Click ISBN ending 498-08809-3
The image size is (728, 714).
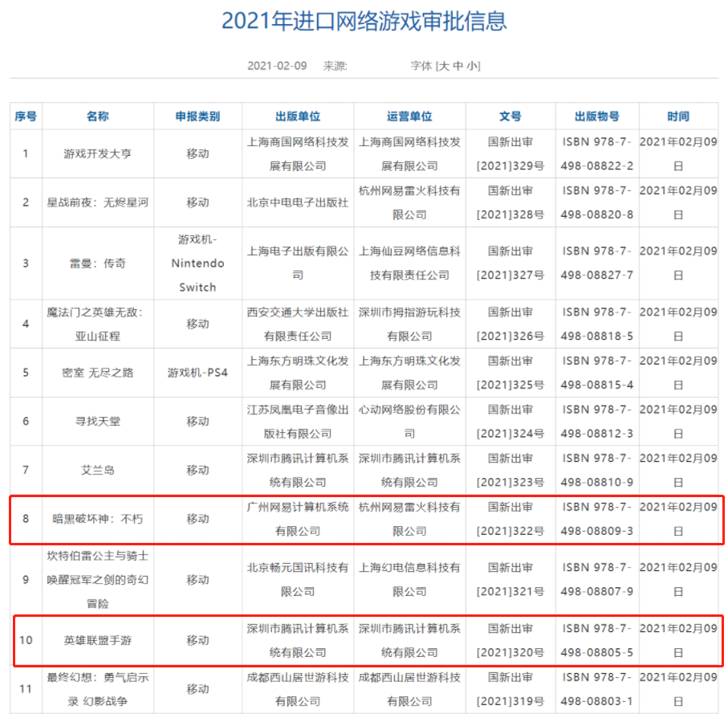coord(597,531)
